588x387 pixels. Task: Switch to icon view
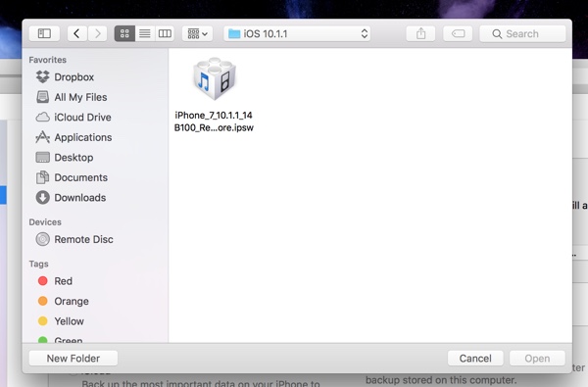(x=124, y=33)
